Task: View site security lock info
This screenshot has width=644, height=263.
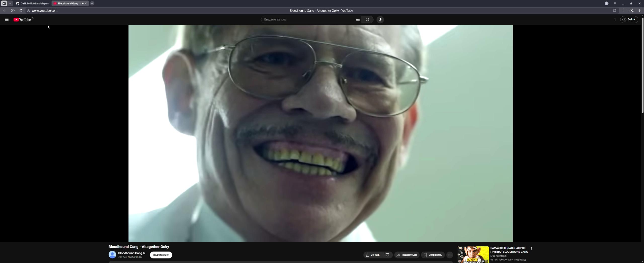Action: tap(28, 11)
